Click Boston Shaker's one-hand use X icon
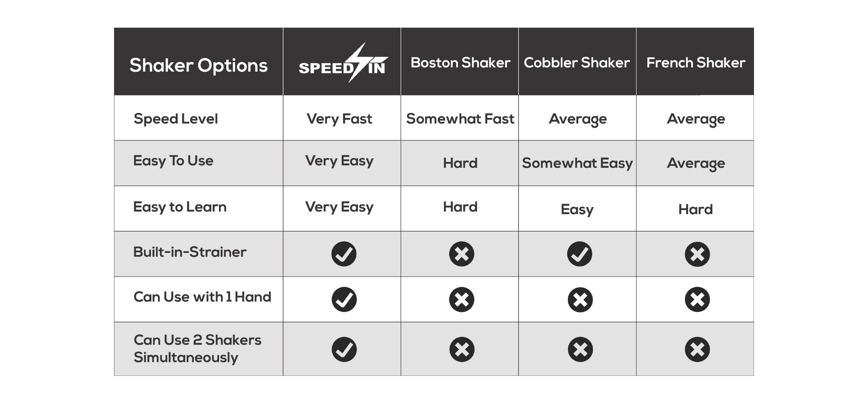868x403 pixels. [x=462, y=299]
